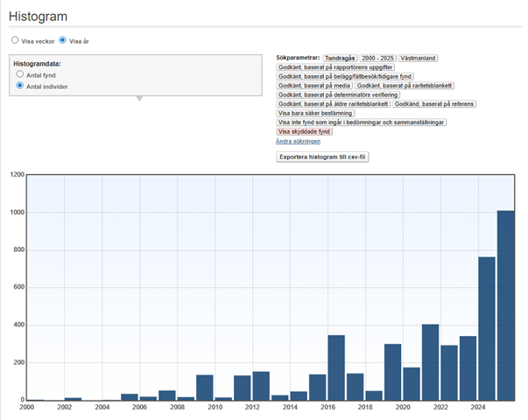Click the 'Tundragås' search parameter tag
This screenshot has height=420, width=528.
pyautogui.click(x=340, y=58)
